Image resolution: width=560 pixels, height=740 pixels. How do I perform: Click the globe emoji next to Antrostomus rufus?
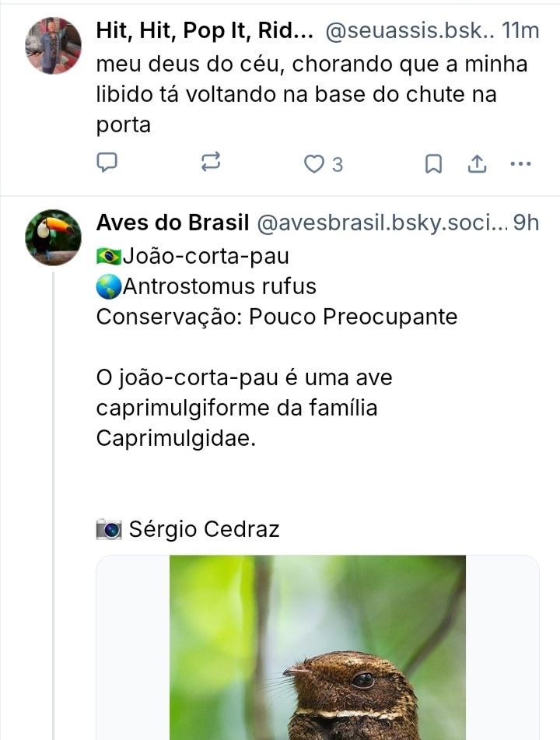pos(107,288)
